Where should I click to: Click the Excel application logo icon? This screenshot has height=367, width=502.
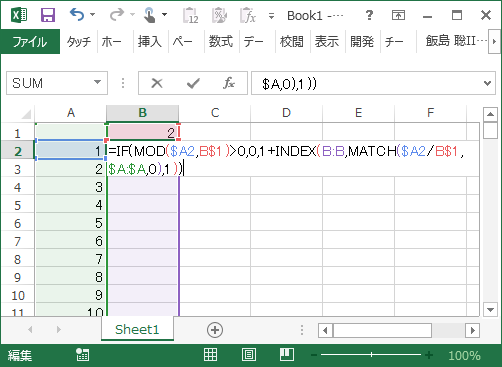coord(19,15)
